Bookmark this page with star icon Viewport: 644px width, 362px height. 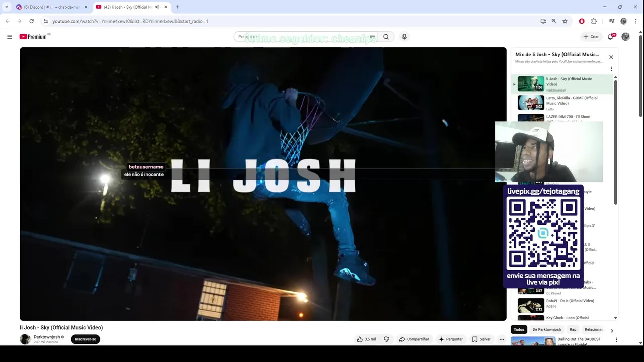pyautogui.click(x=565, y=21)
